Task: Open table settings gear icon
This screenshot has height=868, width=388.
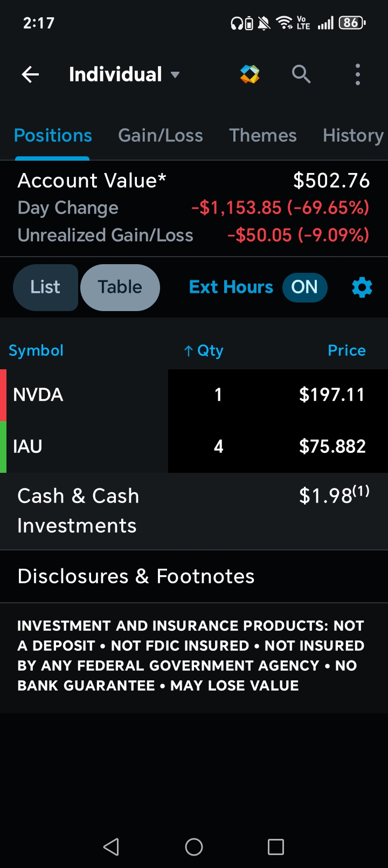Action: (362, 287)
